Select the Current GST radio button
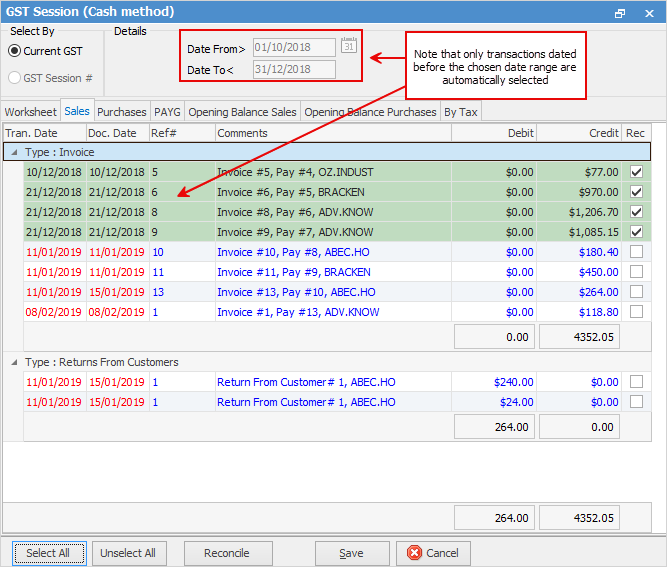 point(14,51)
